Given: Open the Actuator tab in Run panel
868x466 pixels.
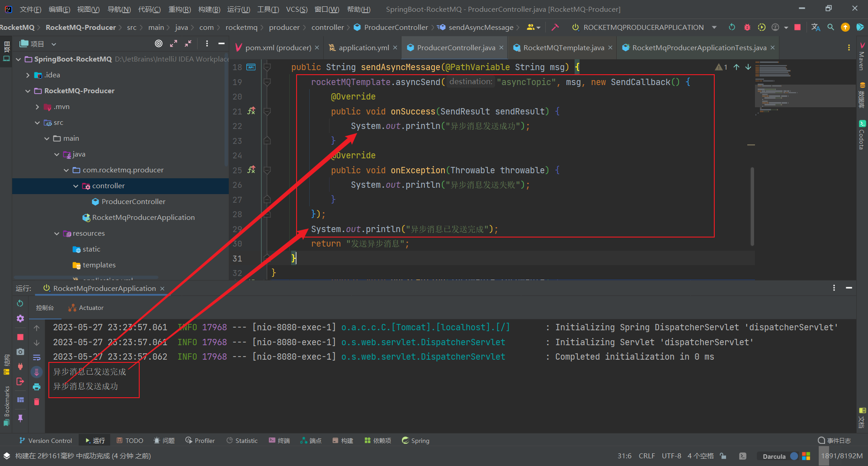Looking at the screenshot, I should coord(86,308).
